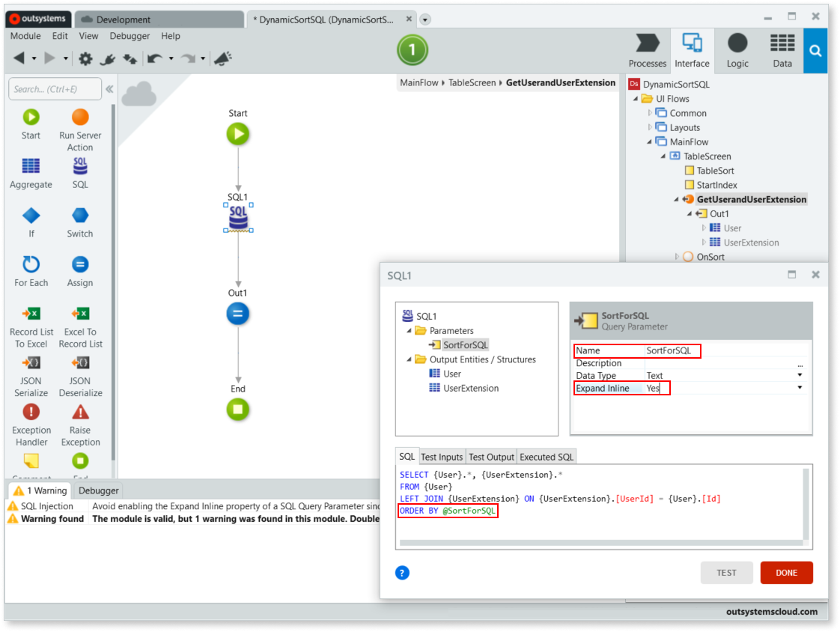Click the SQL1 node on canvas

click(238, 218)
